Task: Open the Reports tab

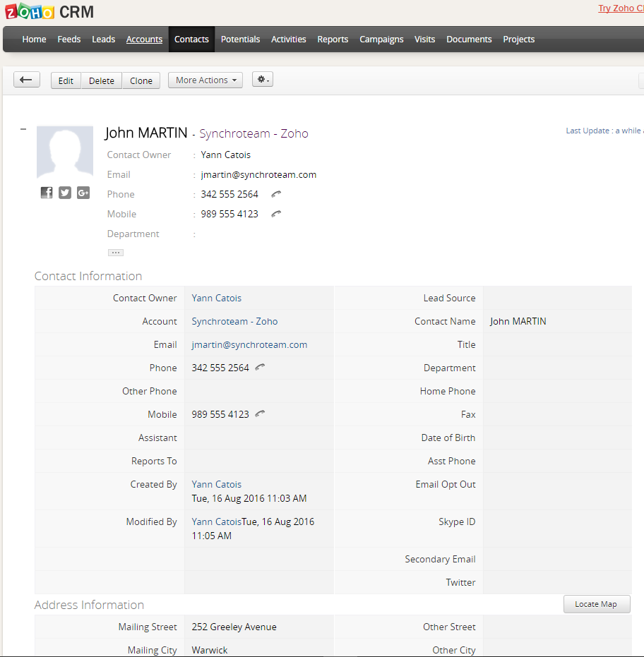Action: click(333, 40)
